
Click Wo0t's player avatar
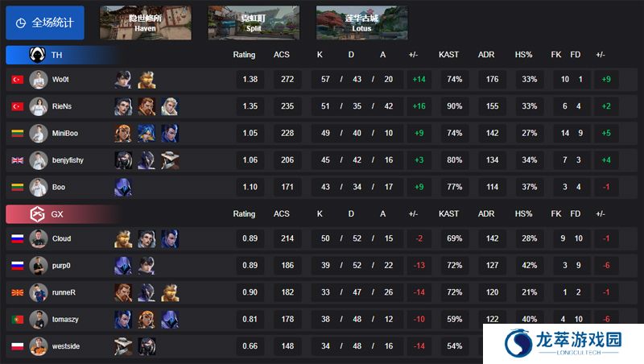tap(38, 80)
